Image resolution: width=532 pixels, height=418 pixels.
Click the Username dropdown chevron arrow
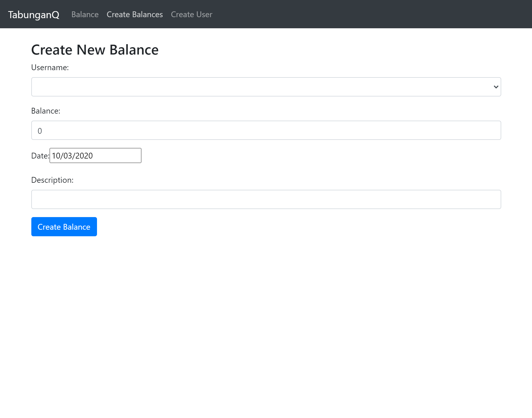(496, 87)
